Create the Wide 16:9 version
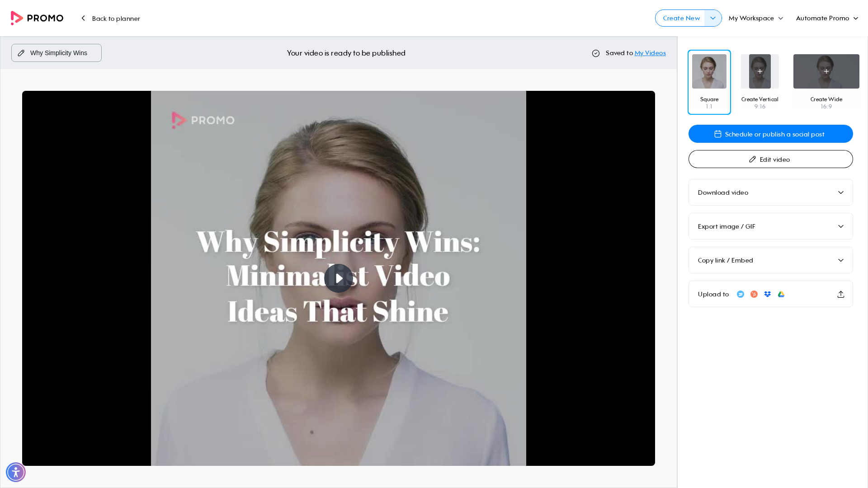868x488 pixels. point(826,82)
